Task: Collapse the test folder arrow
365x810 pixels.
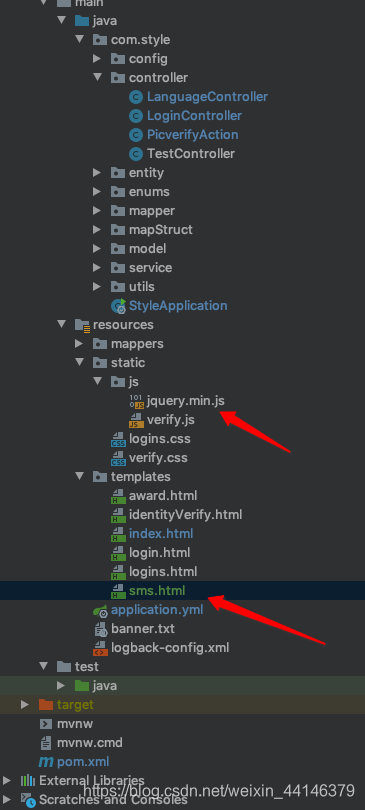Action: click(x=44, y=666)
